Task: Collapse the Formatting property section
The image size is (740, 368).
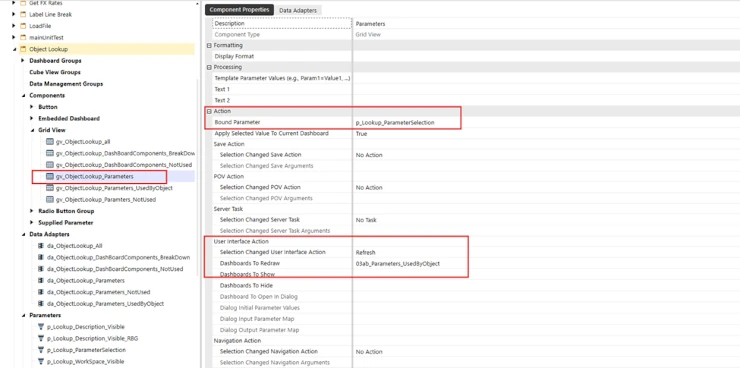Action: coord(209,45)
